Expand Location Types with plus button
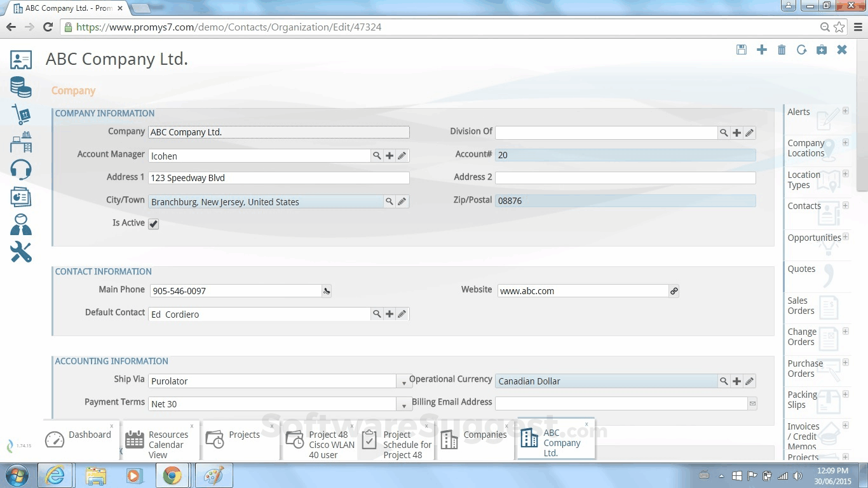Screen dimensions: 868x488 click(846, 173)
